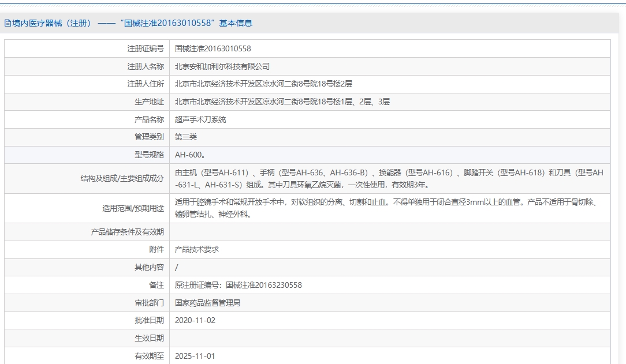
Task: Click approval date 2020-11-02
Action: pos(195,321)
